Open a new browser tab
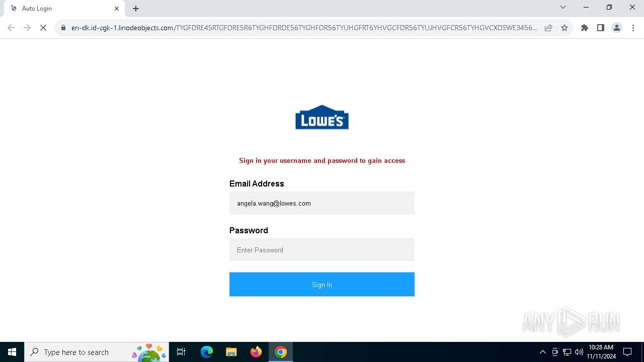This screenshot has width=644, height=362. 136,9
